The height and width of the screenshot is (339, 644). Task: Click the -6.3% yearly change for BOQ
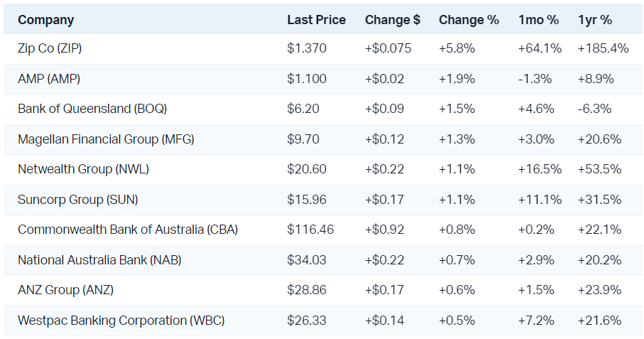594,109
